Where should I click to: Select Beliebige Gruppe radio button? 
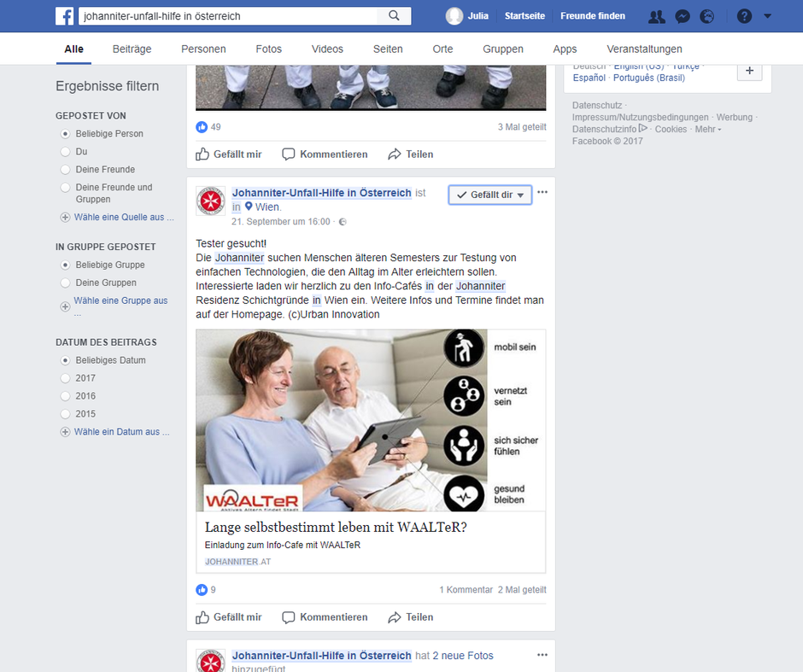click(65, 265)
